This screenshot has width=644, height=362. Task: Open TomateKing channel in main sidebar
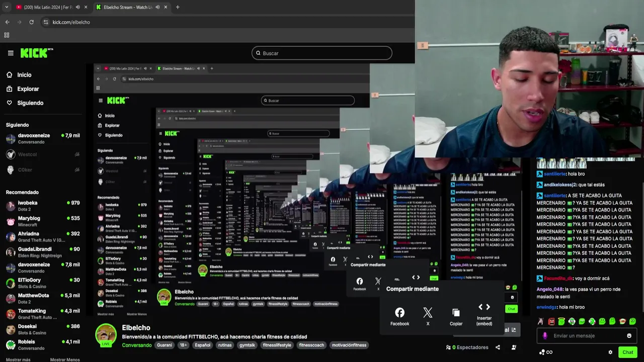tap(43, 314)
